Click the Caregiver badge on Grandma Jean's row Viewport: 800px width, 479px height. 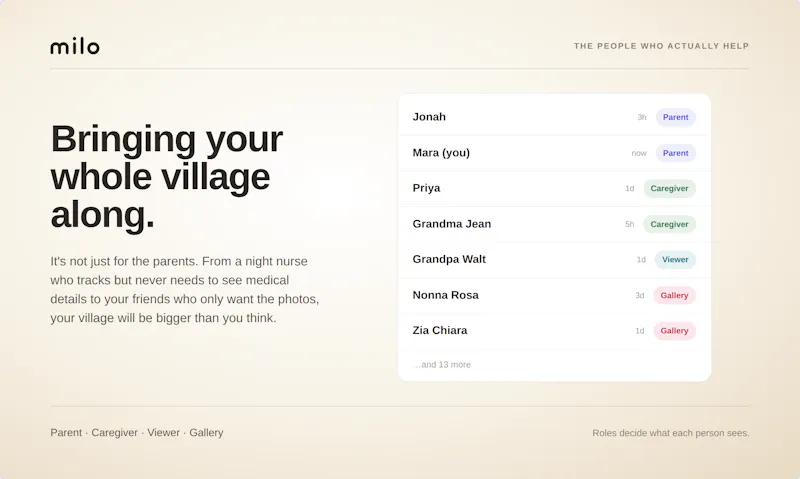(x=669, y=224)
